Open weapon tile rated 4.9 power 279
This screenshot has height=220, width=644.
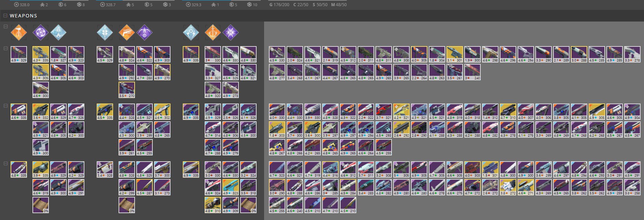[x=231, y=147]
